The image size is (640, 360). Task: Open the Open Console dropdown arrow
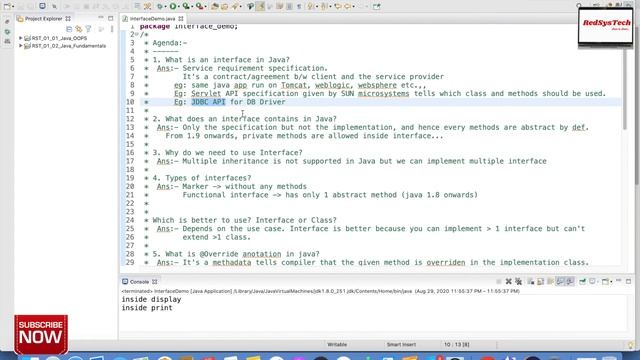pyautogui.click(x=611, y=282)
